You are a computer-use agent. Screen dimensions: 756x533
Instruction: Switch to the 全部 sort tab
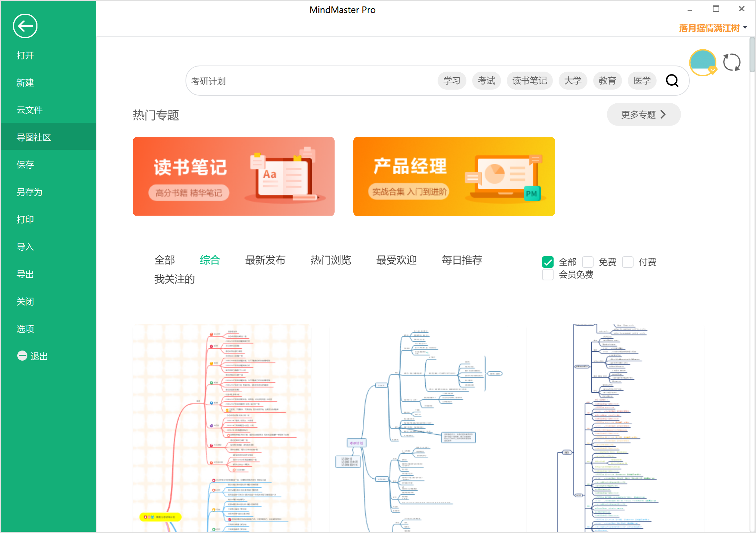coord(165,260)
